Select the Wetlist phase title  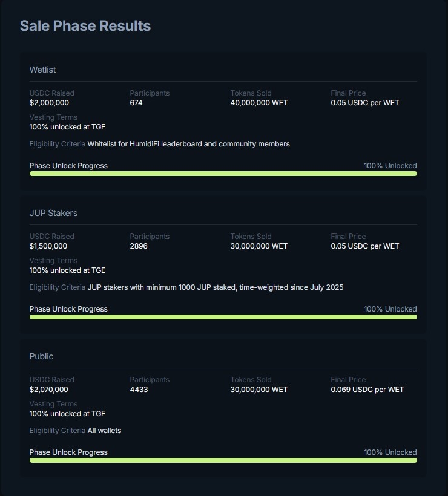[x=42, y=70]
